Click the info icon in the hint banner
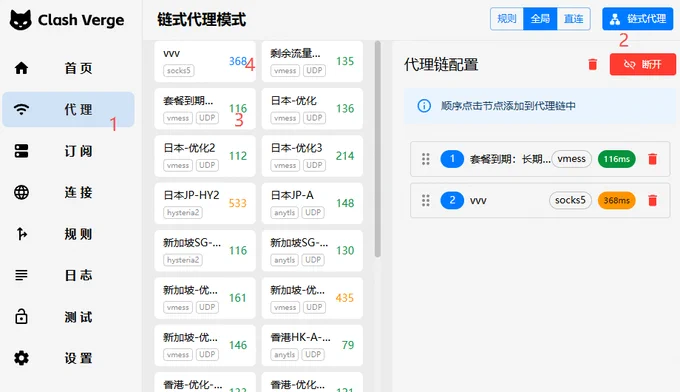The height and width of the screenshot is (392, 680). [424, 106]
